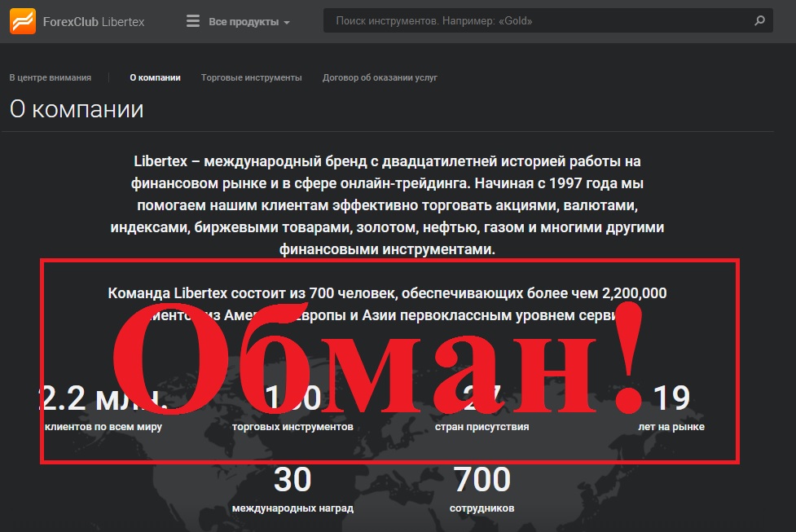Viewport: 796px width, 532px height.
Task: Select the О компании tab
Action: coord(156,77)
